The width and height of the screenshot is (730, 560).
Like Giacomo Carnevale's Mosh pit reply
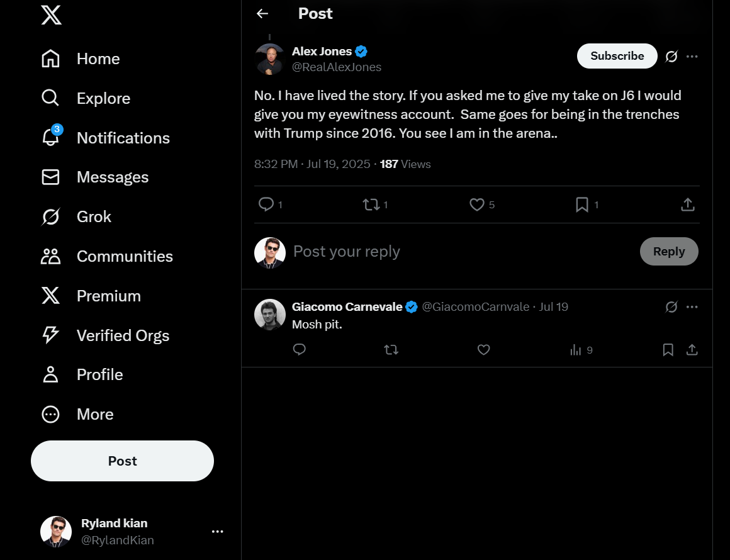point(483,350)
